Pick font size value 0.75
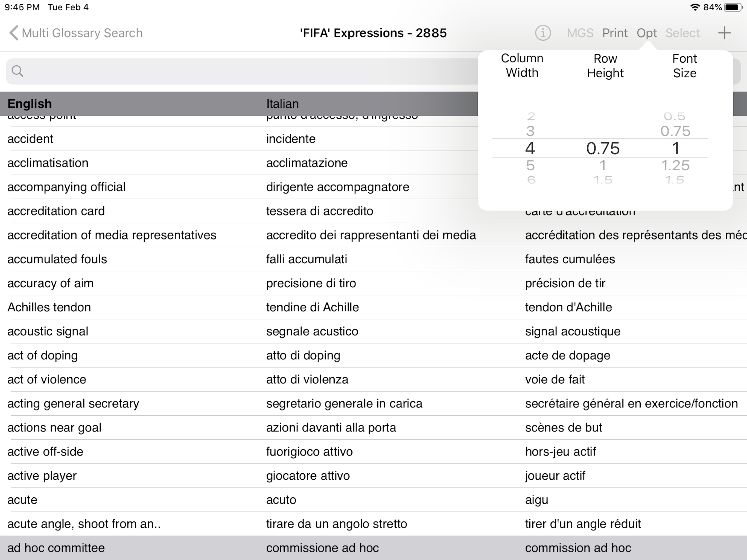The image size is (747, 560). pyautogui.click(x=675, y=131)
